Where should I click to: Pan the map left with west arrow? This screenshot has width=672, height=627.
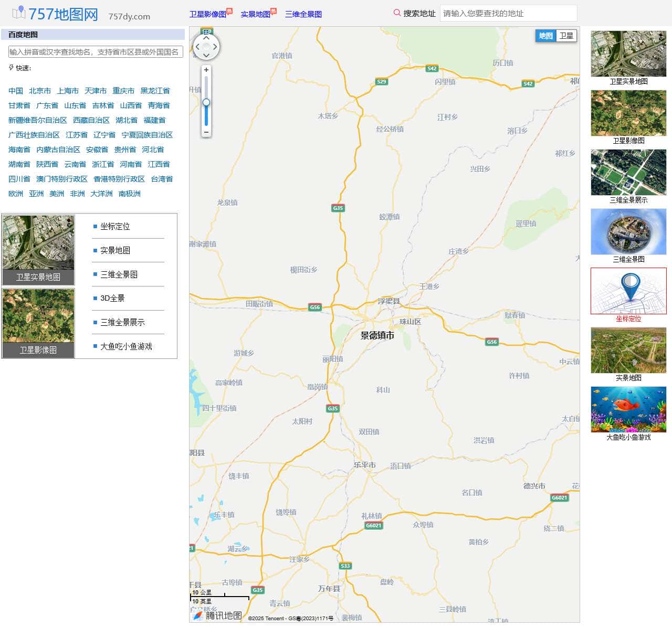click(x=197, y=47)
